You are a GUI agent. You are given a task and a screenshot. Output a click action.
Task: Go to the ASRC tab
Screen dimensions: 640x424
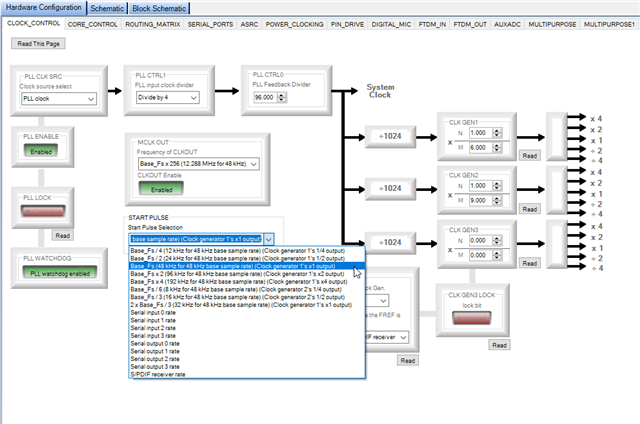point(249,24)
